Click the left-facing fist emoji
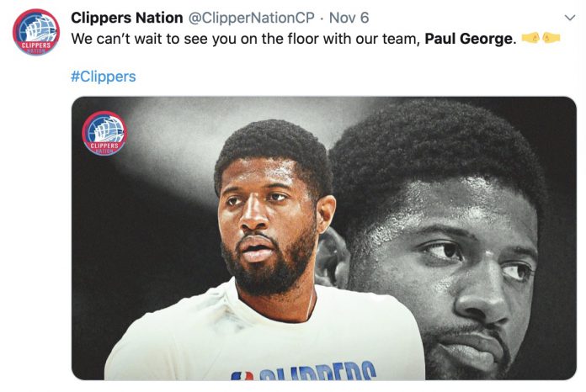The width and height of the screenshot is (586, 392). (x=551, y=38)
